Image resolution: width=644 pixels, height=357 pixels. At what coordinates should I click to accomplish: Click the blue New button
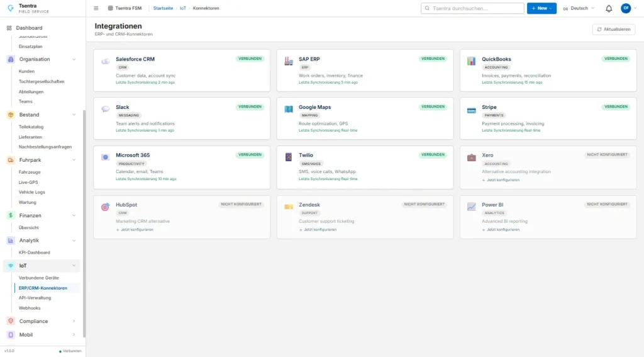click(541, 8)
